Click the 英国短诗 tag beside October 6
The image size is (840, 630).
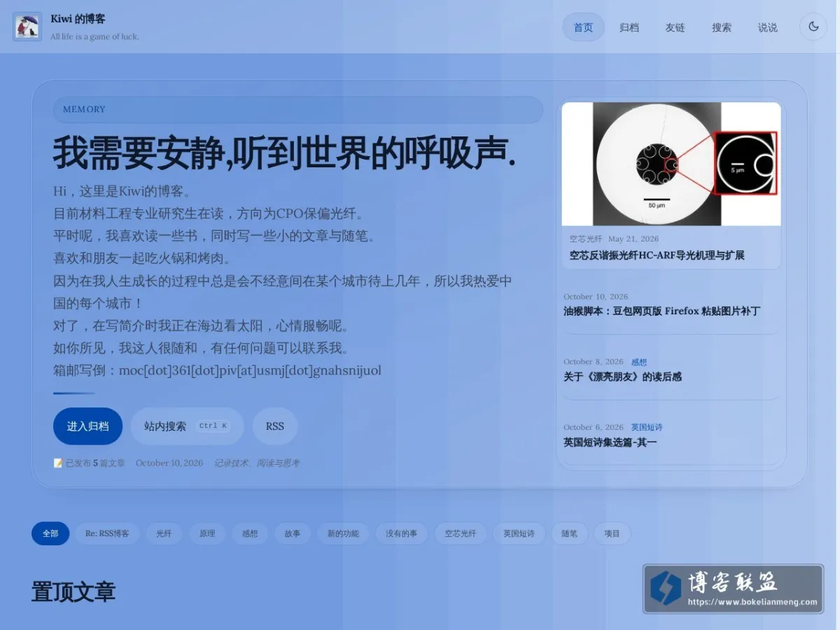(647, 427)
